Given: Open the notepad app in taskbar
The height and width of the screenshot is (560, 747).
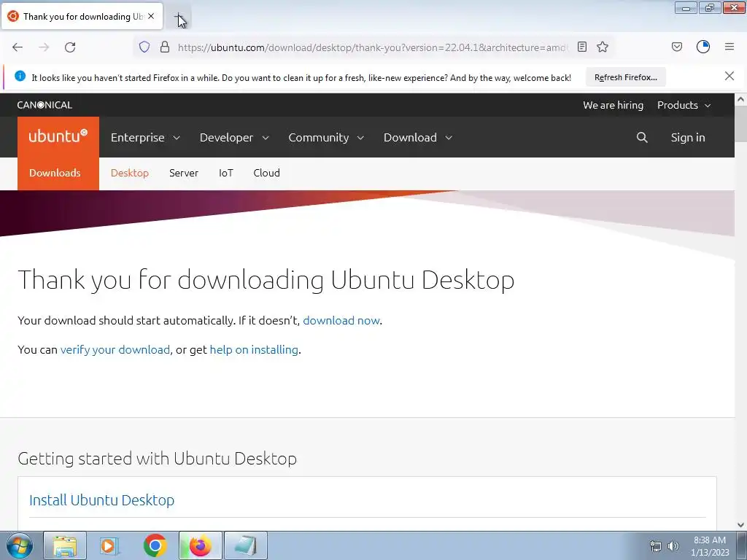Looking at the screenshot, I should tap(246, 545).
